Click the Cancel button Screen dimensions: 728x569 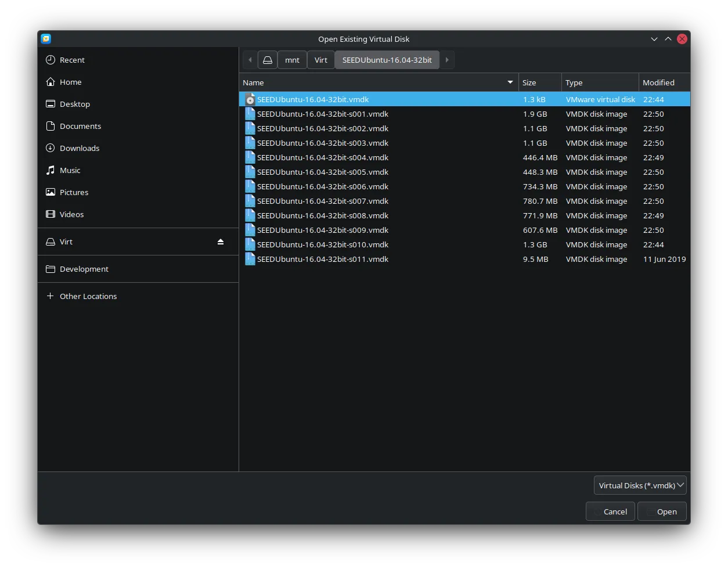click(610, 512)
